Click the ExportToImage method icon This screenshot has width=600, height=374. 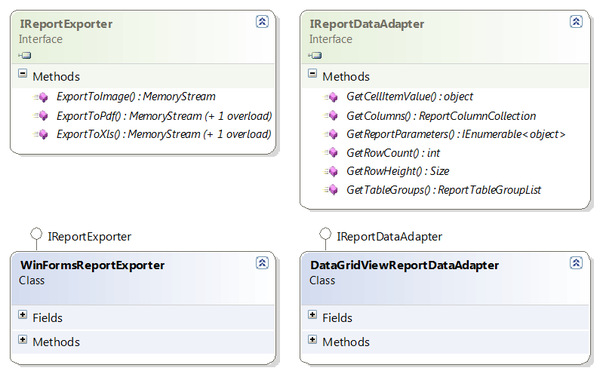(41, 97)
